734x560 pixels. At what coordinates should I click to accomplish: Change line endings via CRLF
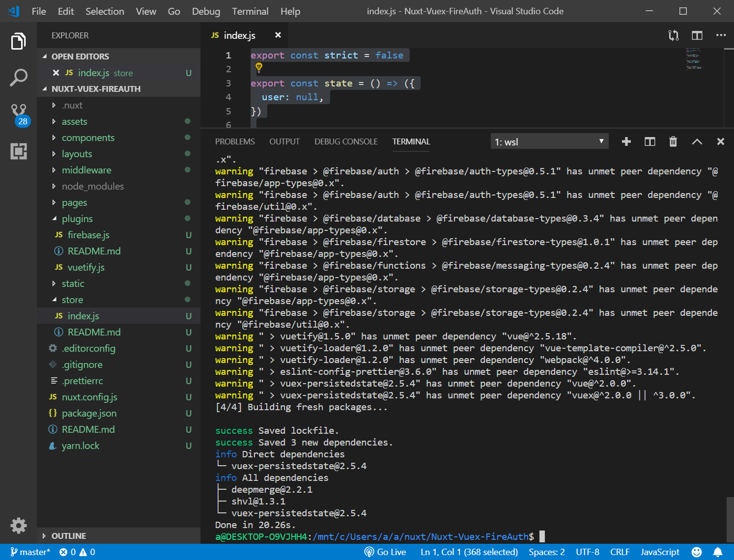[620, 552]
